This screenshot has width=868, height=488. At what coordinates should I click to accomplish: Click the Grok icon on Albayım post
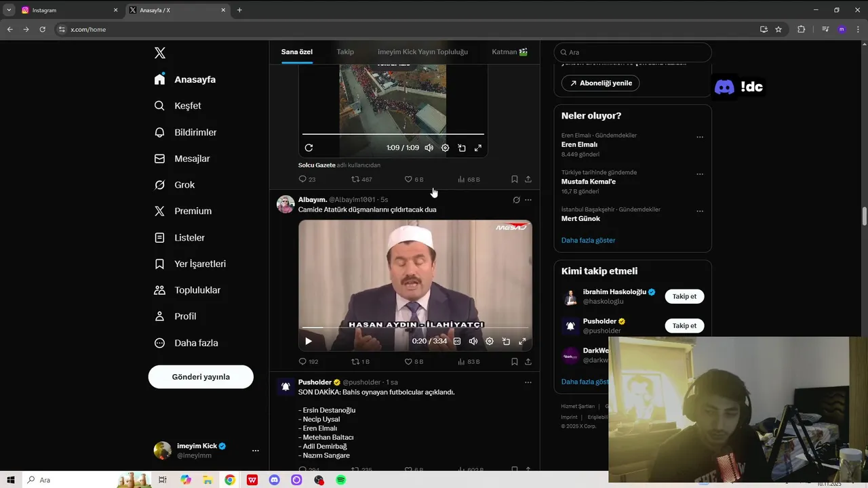point(516,200)
